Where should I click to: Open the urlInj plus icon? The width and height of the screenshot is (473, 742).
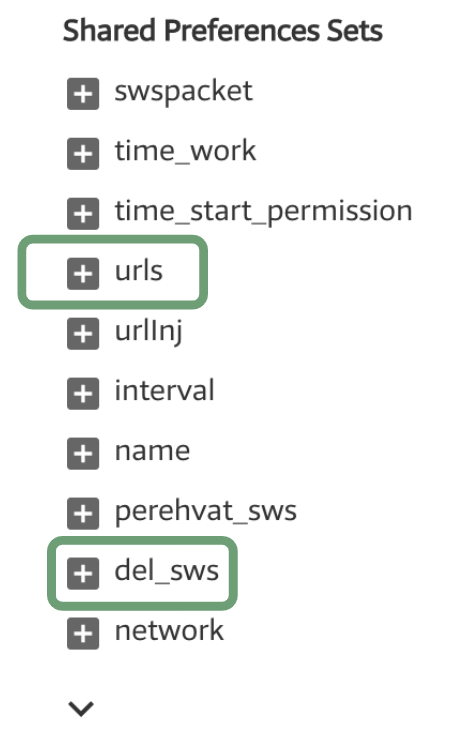tap(83, 334)
